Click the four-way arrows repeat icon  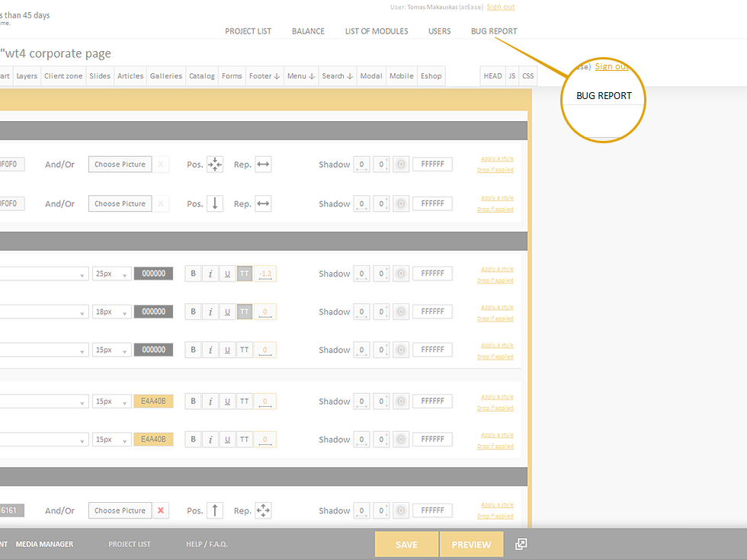263,510
